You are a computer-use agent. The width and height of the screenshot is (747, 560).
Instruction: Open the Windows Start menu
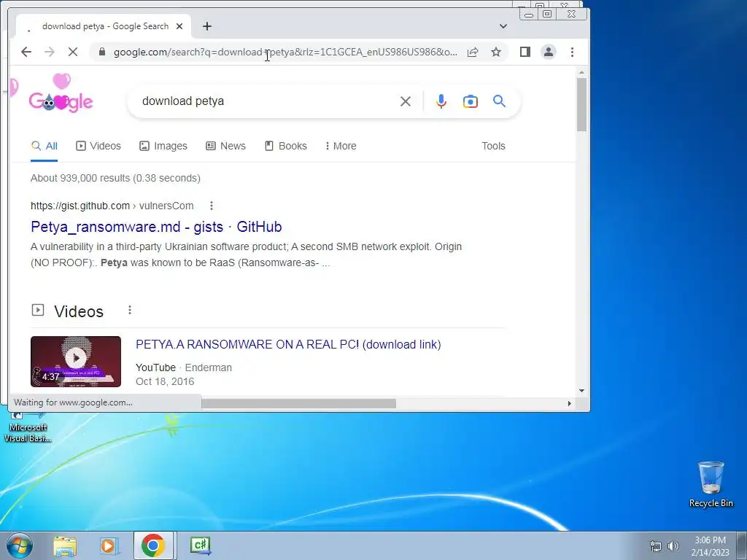coord(20,545)
